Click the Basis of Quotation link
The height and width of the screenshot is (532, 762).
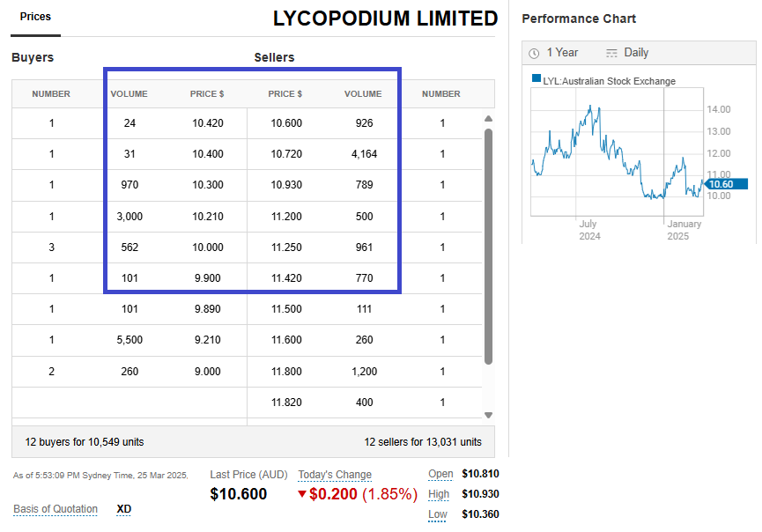(55, 509)
